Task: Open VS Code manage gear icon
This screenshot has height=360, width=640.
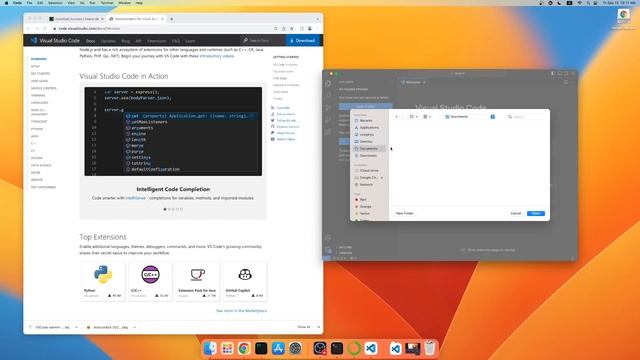Action: click(x=328, y=249)
